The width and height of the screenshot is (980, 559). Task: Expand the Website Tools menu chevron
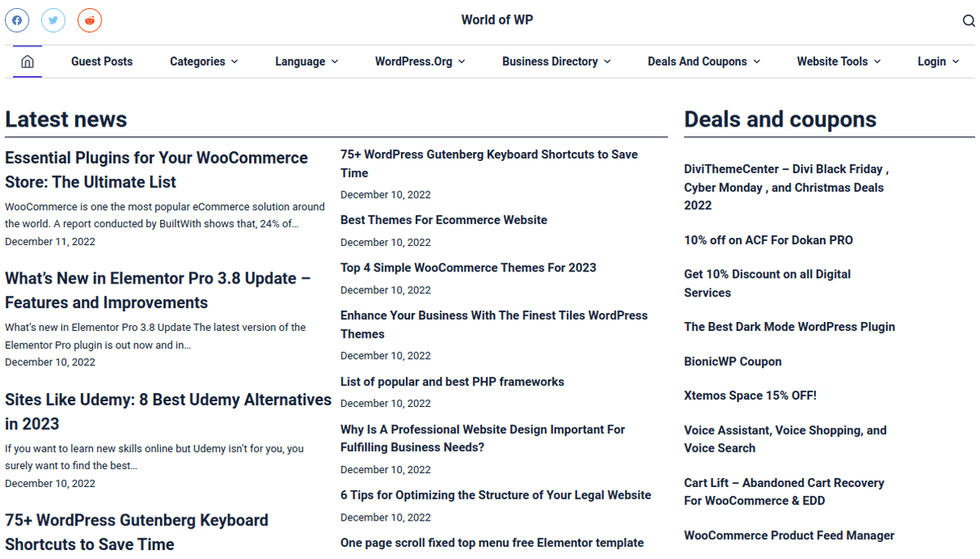coord(877,61)
